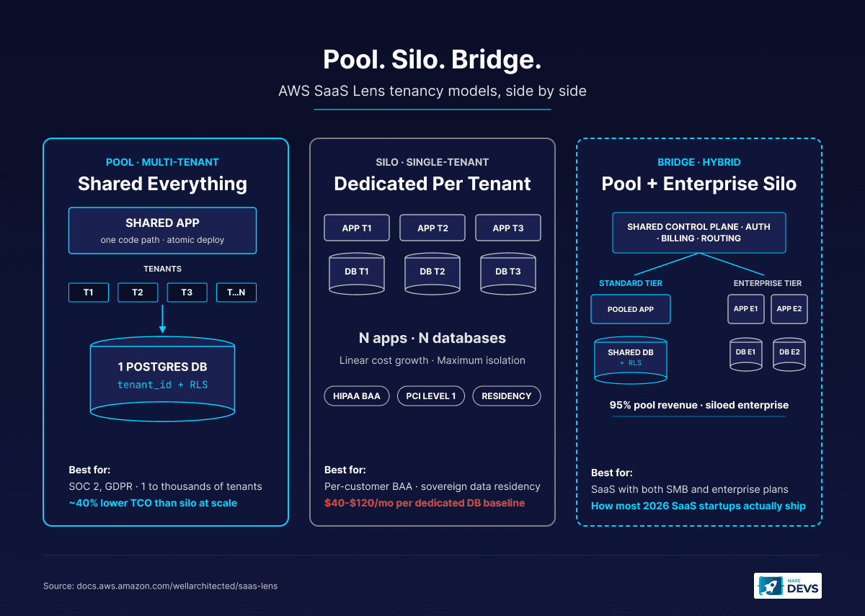Click the Pool + Enterprise Silo heading
The height and width of the screenshot is (616, 865).
(x=699, y=184)
